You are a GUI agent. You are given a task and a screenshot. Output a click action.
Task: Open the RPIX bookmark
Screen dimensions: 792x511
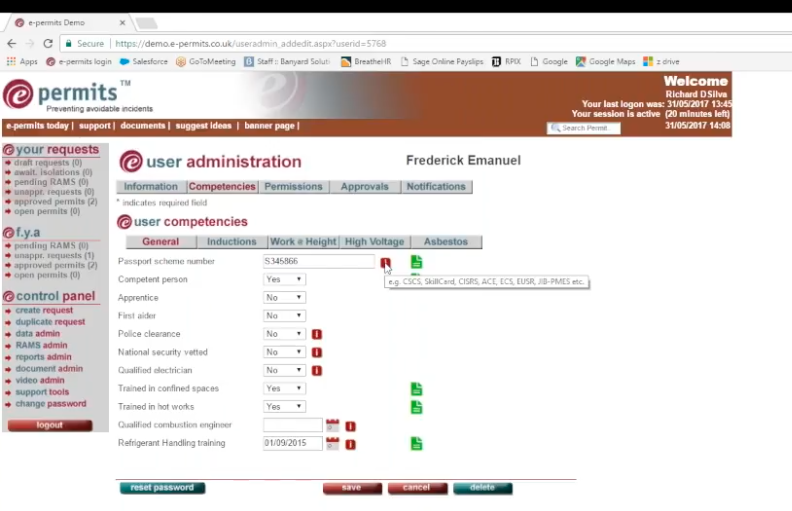[506, 62]
